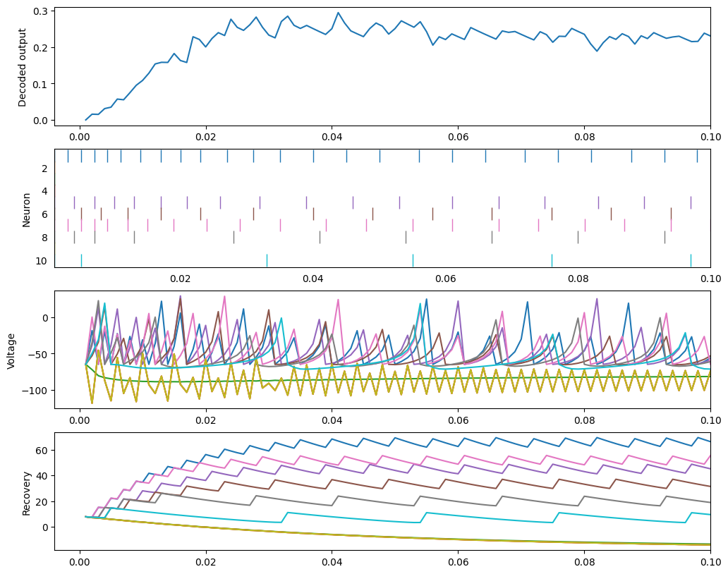
Task: Click x-tick 0.06 under the Decoded output plot
Action: [x=459, y=137]
